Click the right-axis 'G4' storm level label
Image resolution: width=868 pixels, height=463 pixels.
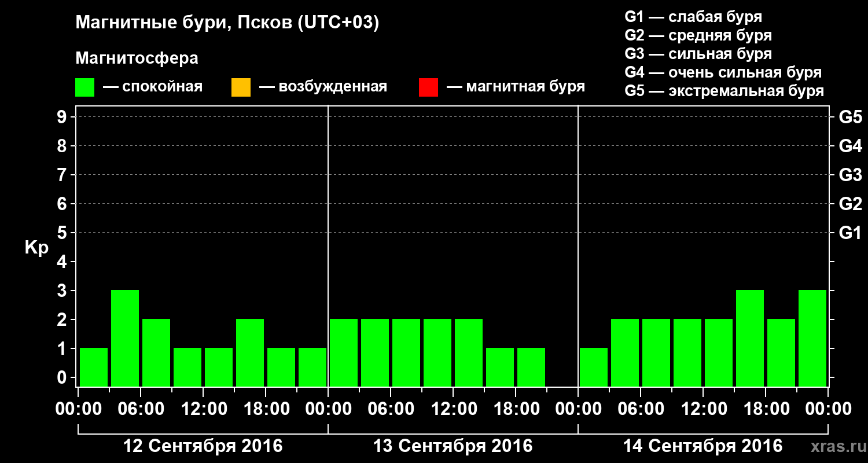pyautogui.click(x=850, y=146)
